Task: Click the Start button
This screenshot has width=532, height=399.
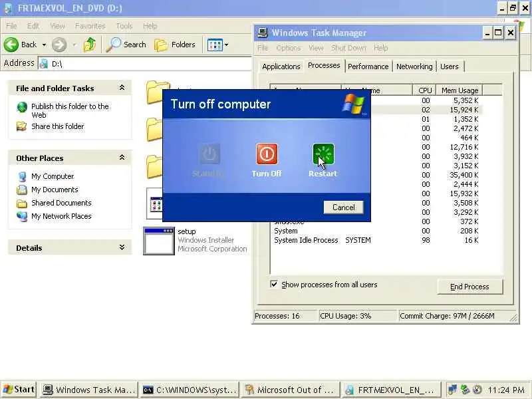Action: (19, 390)
